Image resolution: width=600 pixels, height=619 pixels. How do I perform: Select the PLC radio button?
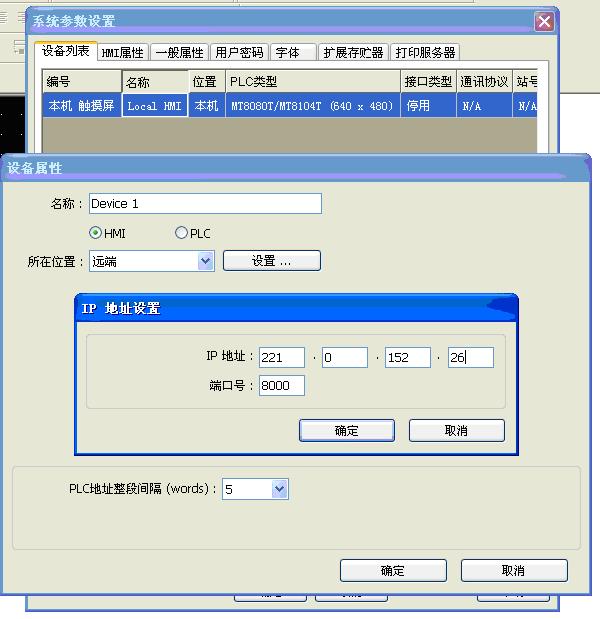tap(181, 233)
